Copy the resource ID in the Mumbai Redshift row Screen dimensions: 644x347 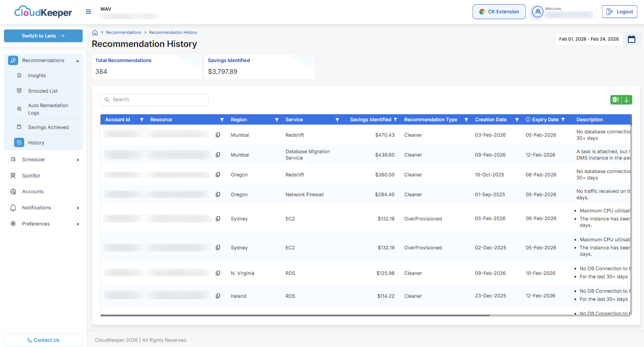(218, 135)
